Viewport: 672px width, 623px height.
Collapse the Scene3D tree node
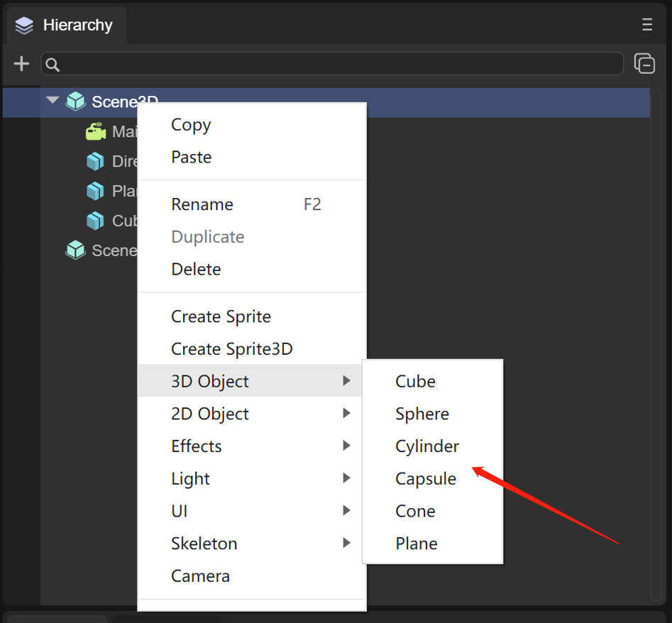click(52, 101)
